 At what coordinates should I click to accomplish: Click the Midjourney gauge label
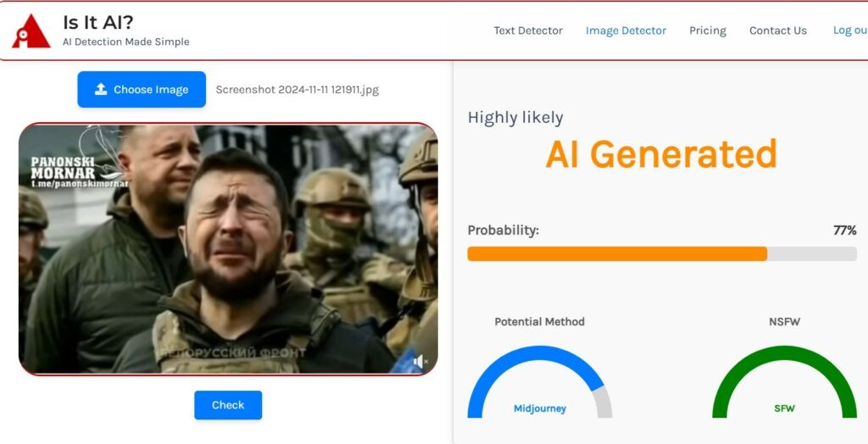tap(540, 408)
